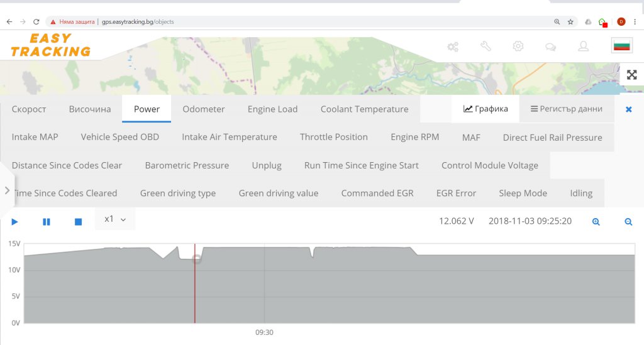Click the 09:30 time axis label
Screen dimensions: 644x345
(x=264, y=332)
